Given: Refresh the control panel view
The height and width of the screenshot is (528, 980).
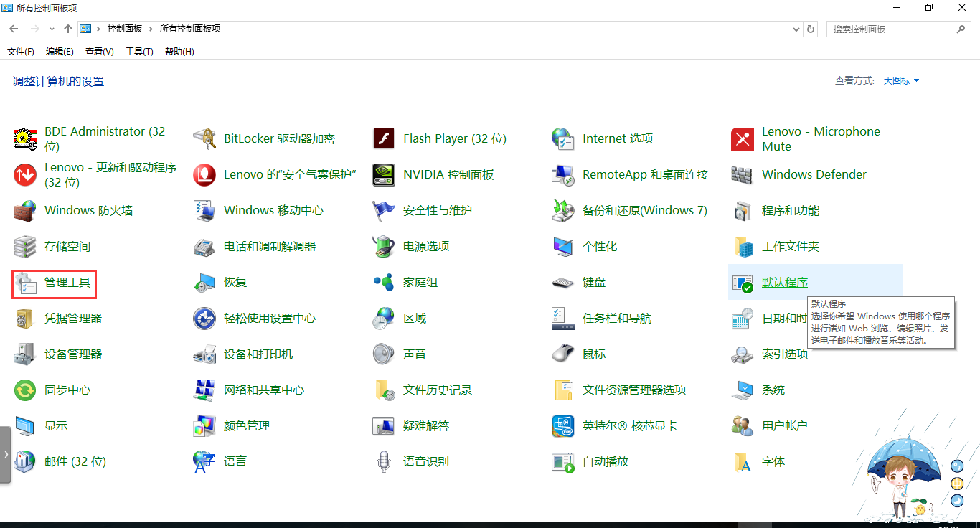Looking at the screenshot, I should point(811,29).
